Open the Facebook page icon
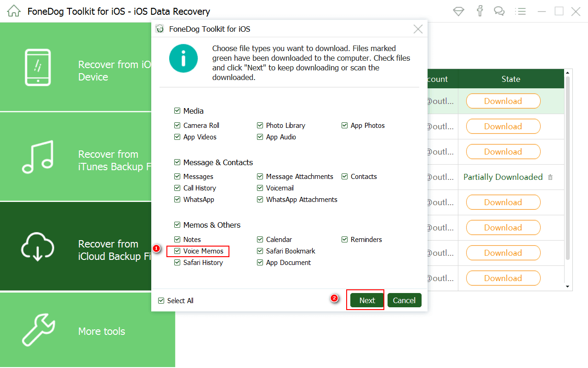This screenshot has width=588, height=368. click(480, 11)
